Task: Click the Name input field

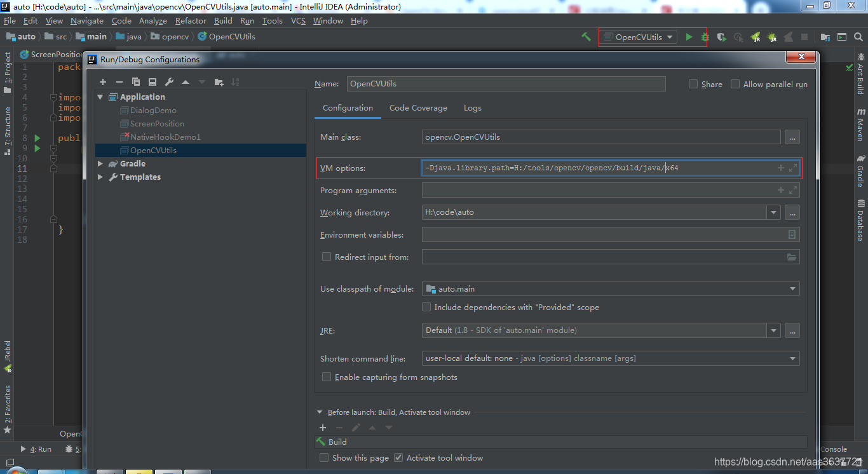Action: point(506,83)
